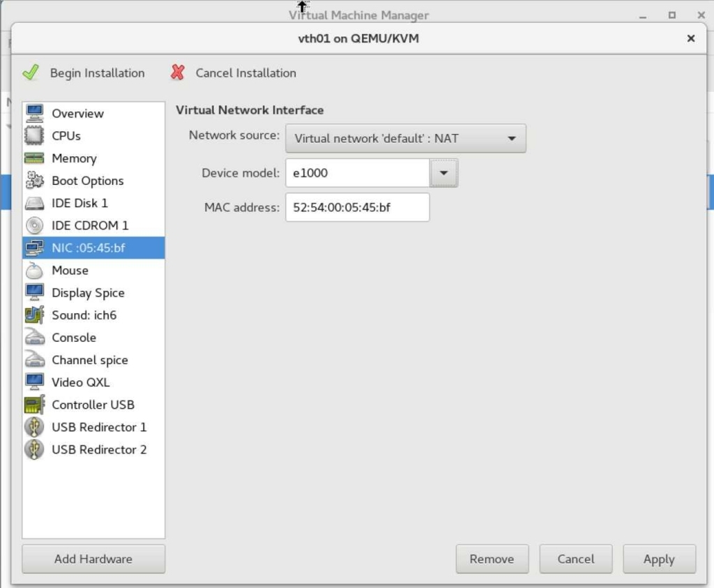The image size is (714, 588).
Task: Minimize the Virtual Machine Manager window
Action: 643,16
